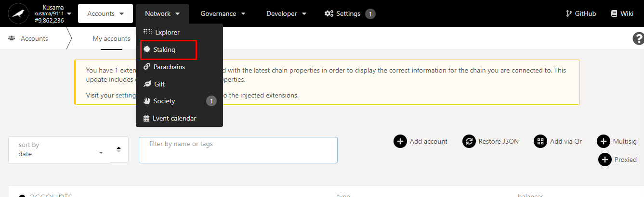This screenshot has width=644, height=197.
Task: Click the GitHub branch icon
Action: click(569, 13)
